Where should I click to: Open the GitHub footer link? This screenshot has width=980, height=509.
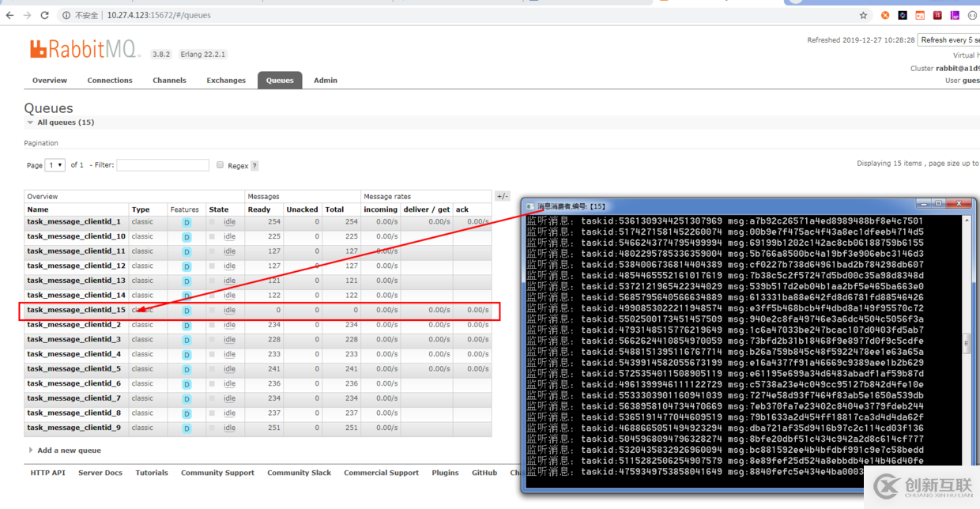click(484, 473)
